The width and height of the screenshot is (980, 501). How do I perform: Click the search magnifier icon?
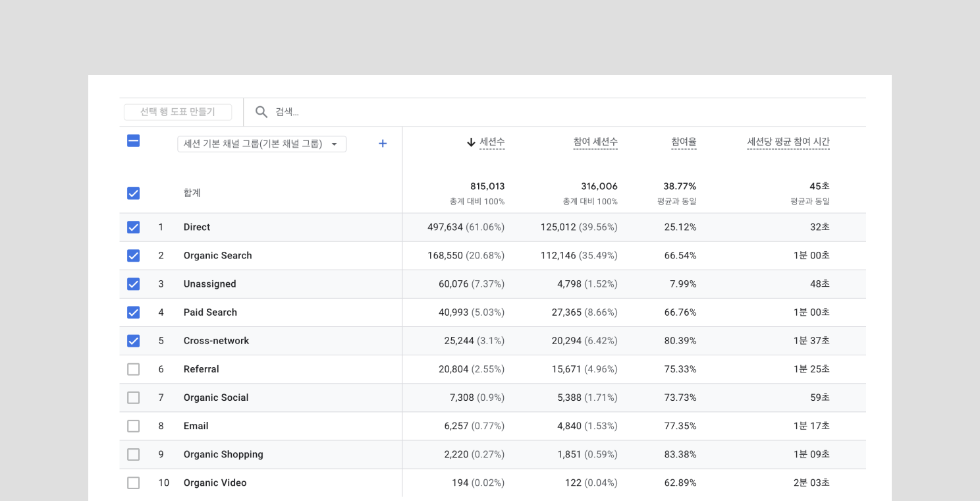pos(261,112)
